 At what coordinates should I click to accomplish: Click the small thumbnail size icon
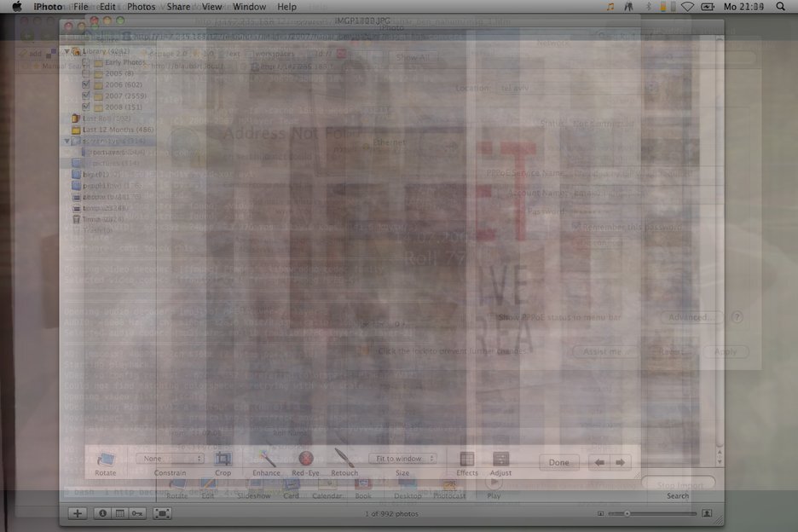(x=600, y=514)
